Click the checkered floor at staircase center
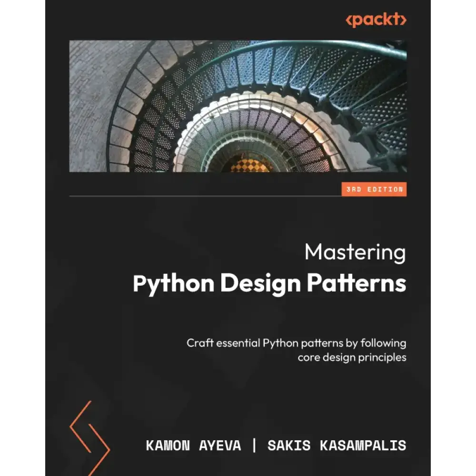This screenshot has height=476, width=476. (250, 167)
